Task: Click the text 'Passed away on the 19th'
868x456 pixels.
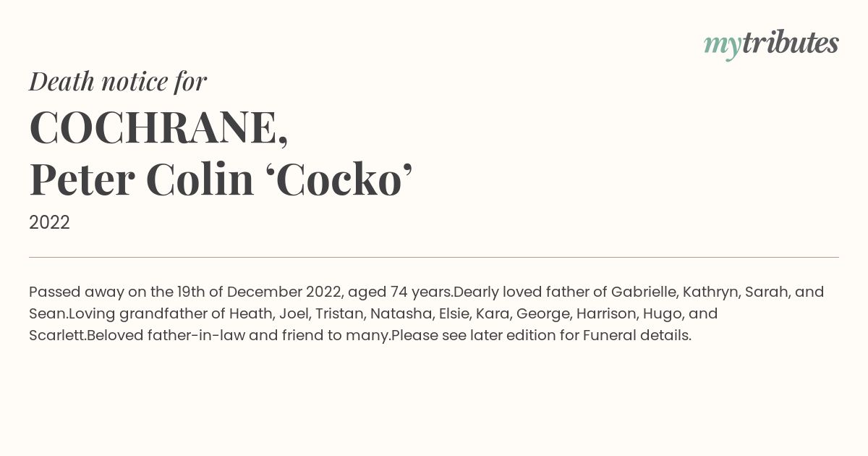Action: (117, 292)
